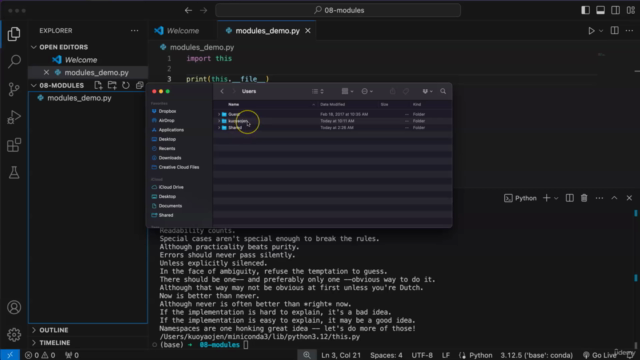Open the Explorer view in the activity bar
This screenshot has height=360, width=640.
click(14, 34)
